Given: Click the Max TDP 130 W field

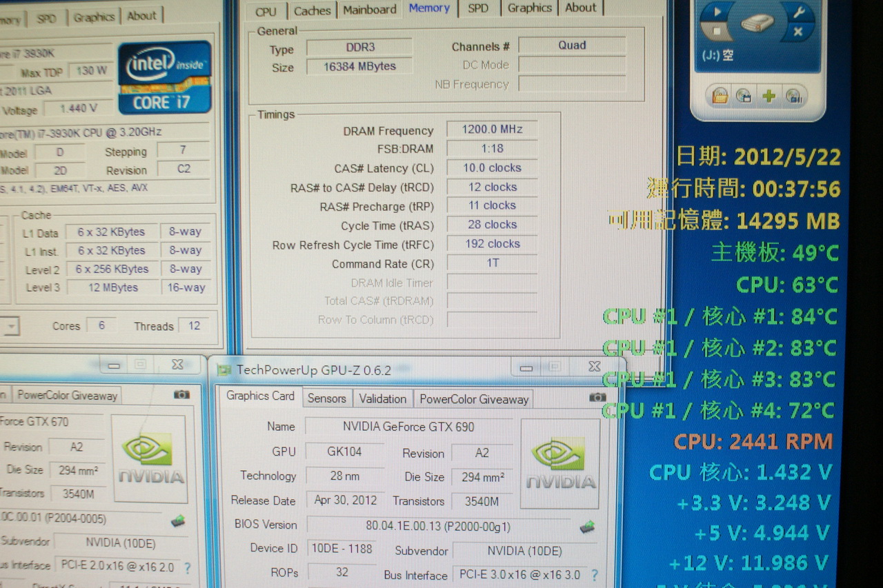Looking at the screenshot, I should click(91, 70).
